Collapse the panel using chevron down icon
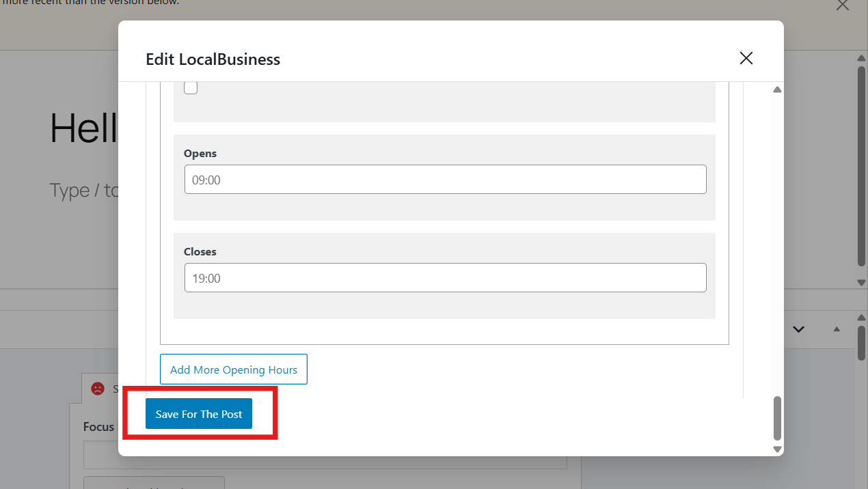Viewport: 868px width, 489px height. pos(798,329)
